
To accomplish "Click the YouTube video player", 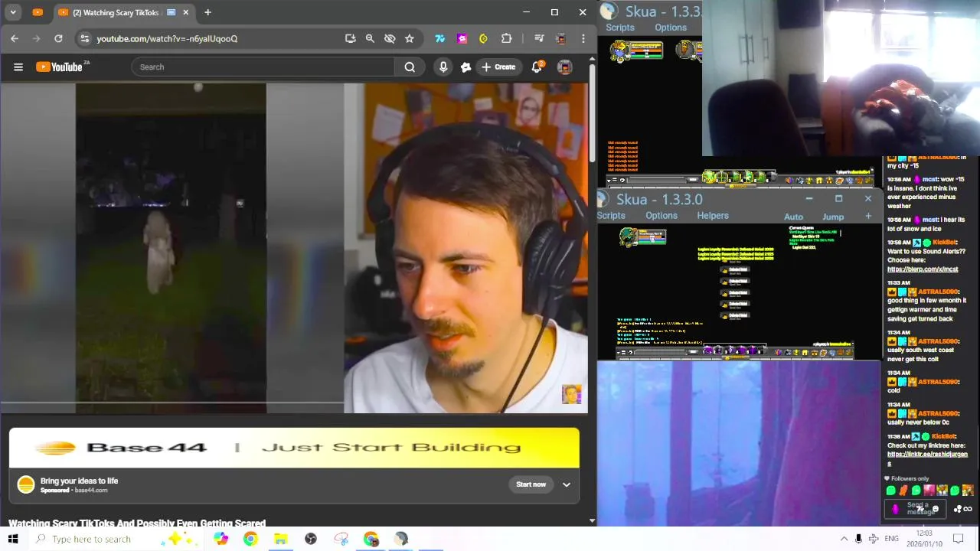I will pyautogui.click(x=294, y=248).
